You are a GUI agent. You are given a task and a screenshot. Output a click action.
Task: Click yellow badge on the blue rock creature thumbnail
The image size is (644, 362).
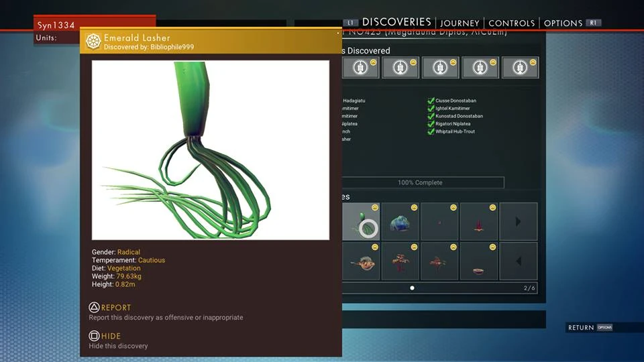(414, 208)
